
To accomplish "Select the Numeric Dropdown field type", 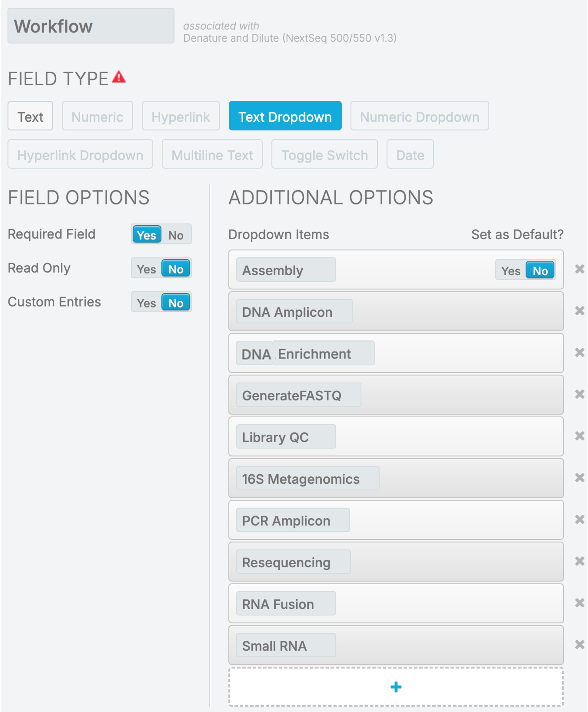I will pos(419,116).
